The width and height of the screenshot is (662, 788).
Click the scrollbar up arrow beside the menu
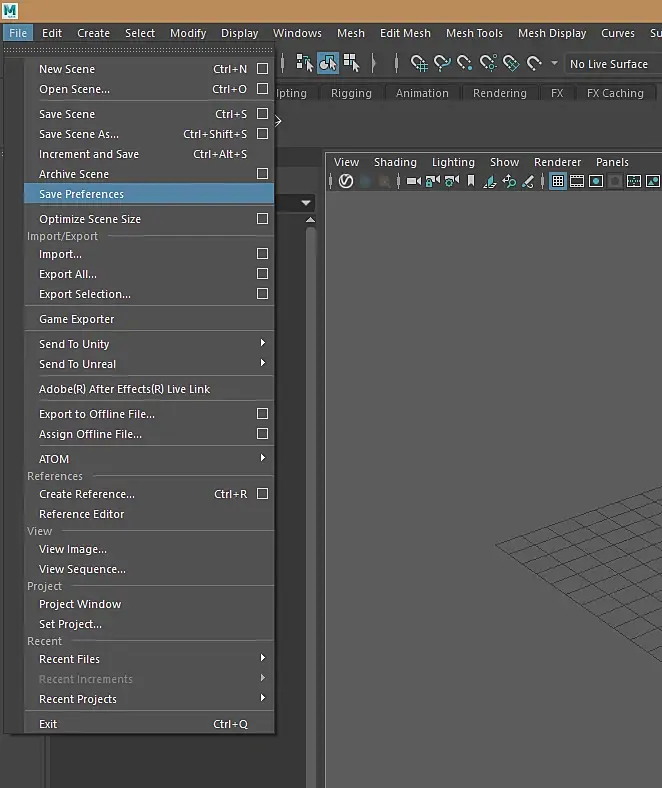[x=311, y=220]
